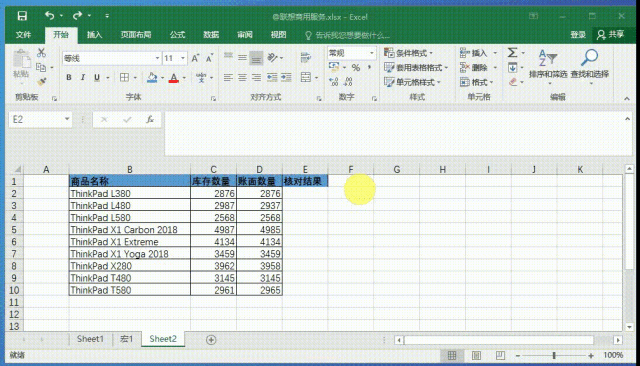Open the Name Box dropdown arrow
The image size is (640, 366).
point(67,119)
